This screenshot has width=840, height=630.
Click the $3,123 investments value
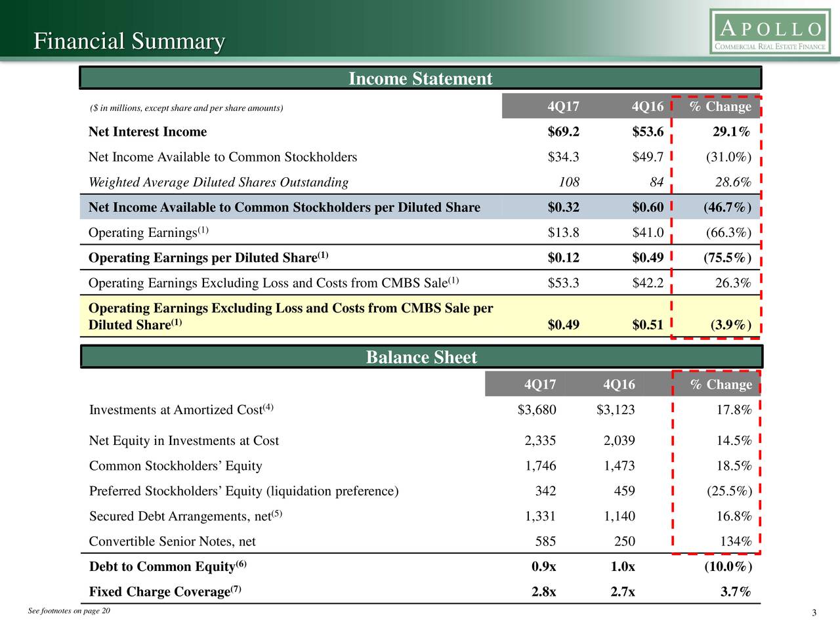pos(616,410)
